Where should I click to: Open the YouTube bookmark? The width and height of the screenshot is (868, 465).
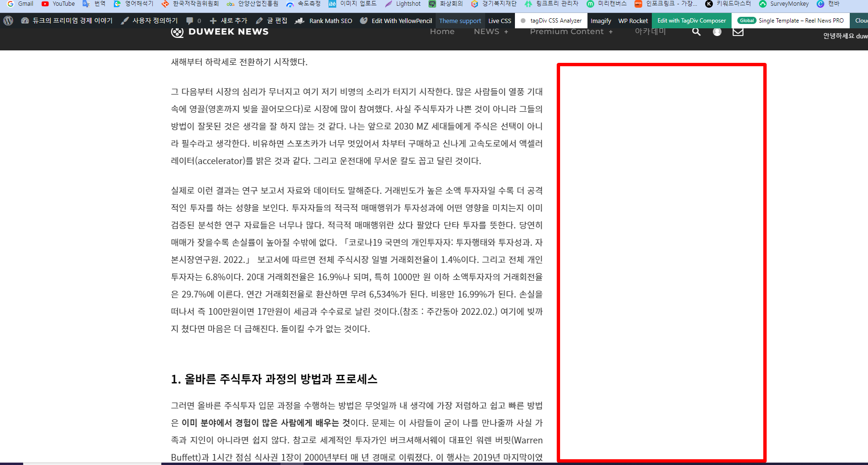58,4
